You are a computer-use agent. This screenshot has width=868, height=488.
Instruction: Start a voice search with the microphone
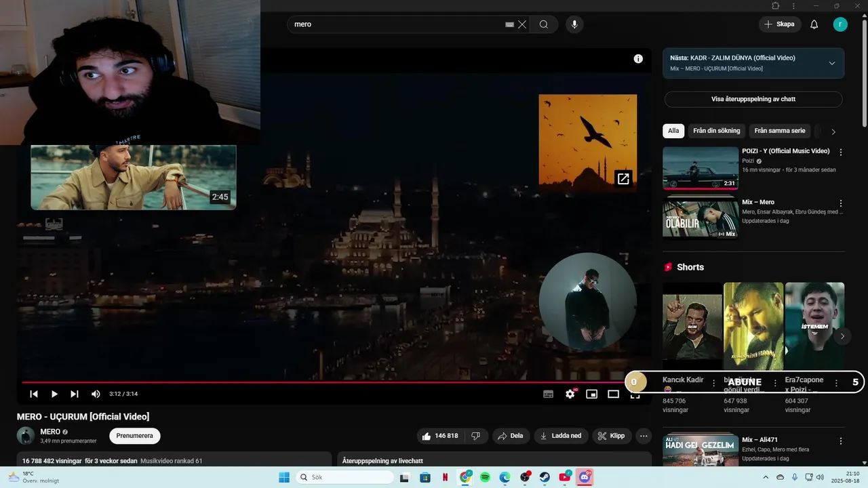click(574, 24)
